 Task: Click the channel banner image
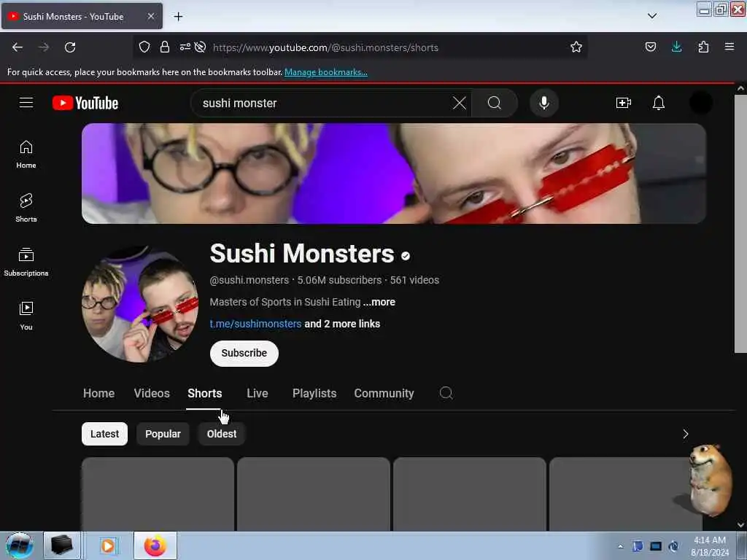pos(393,174)
